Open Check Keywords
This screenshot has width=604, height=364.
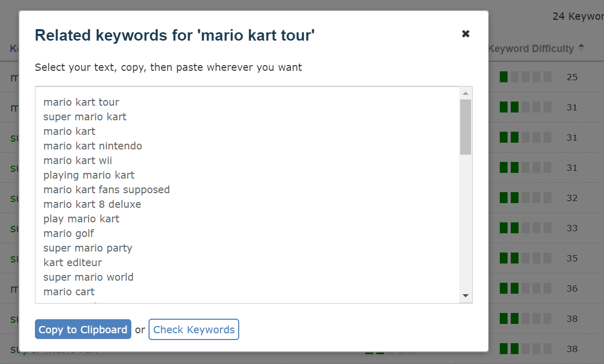[x=193, y=329]
